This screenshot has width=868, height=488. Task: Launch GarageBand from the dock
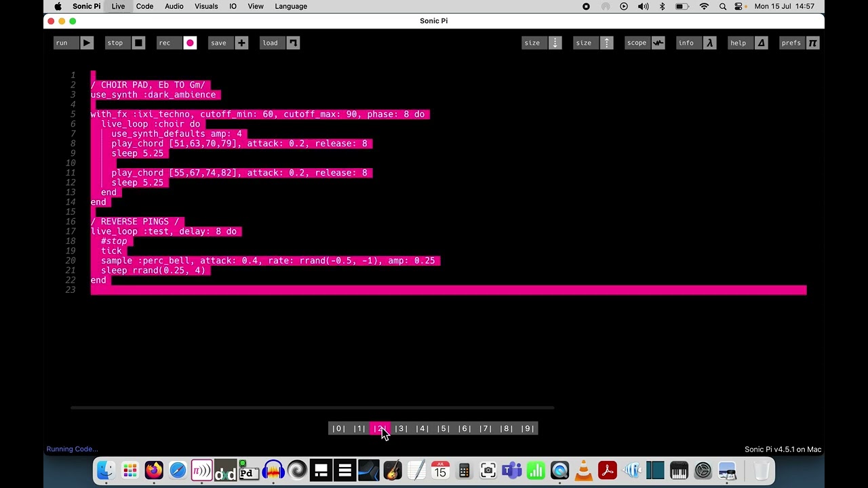393,470
